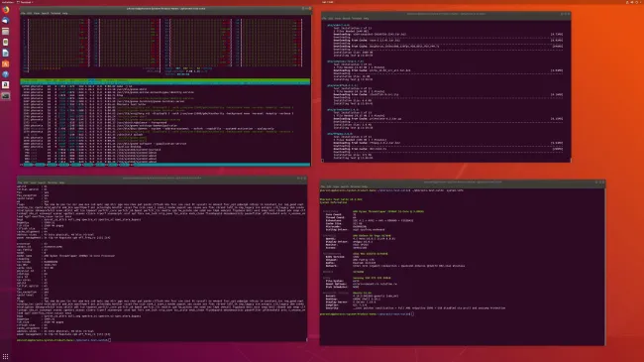Open the volume icon in the top bar
This screenshot has height=362, width=644.
click(632, 2)
